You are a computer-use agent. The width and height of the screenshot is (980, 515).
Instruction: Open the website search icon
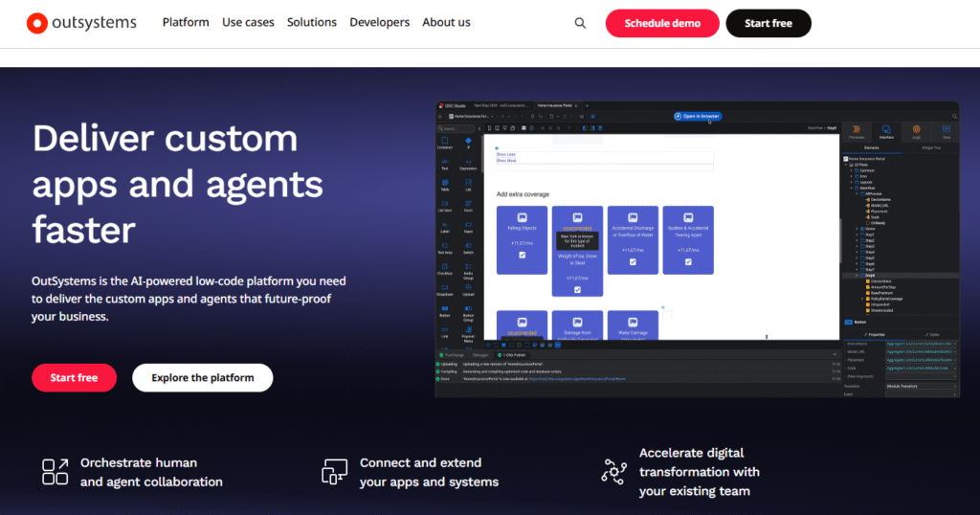580,23
